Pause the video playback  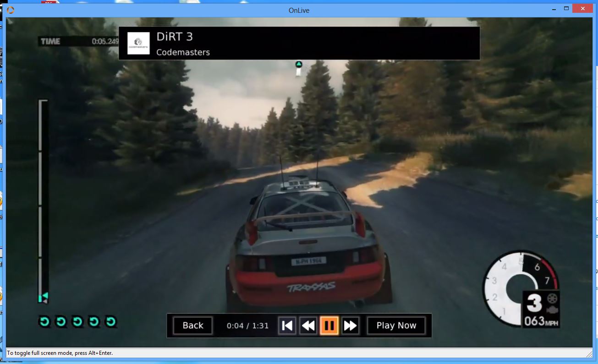click(x=329, y=326)
